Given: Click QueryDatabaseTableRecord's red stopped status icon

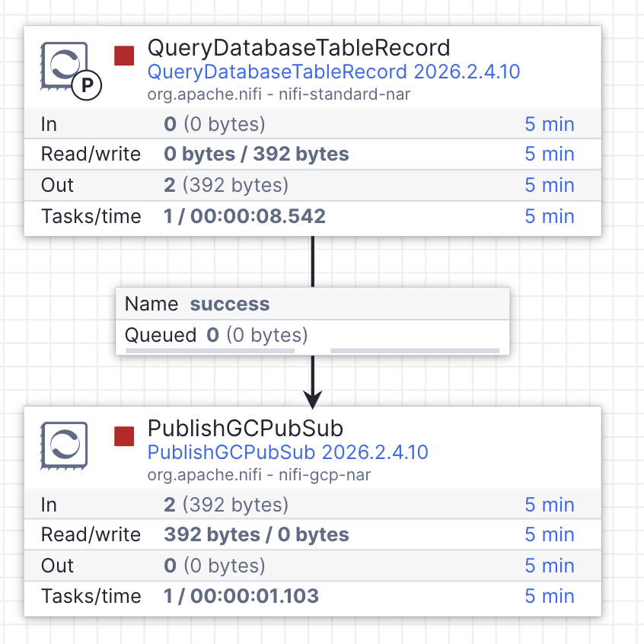Looking at the screenshot, I should pos(124,56).
